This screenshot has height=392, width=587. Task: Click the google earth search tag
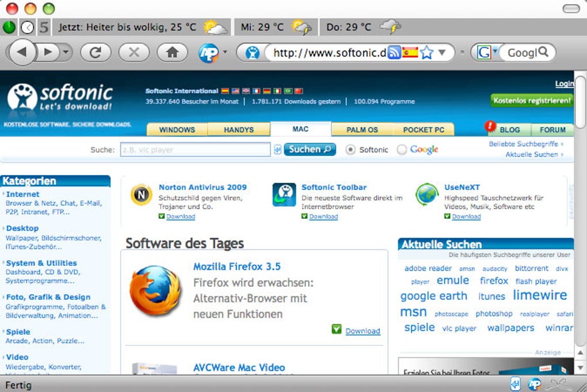coord(433,296)
